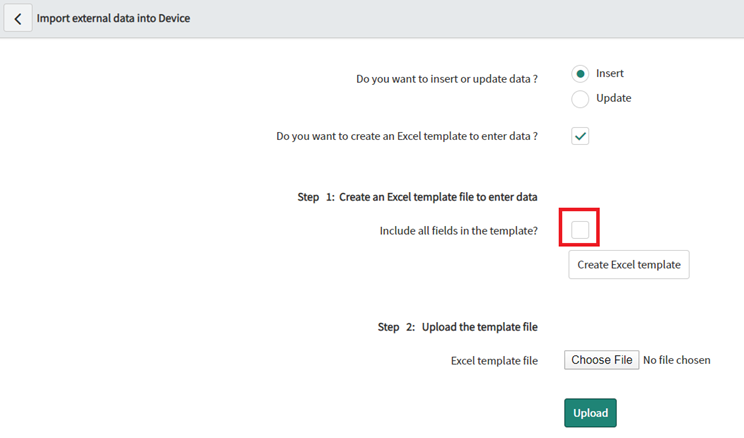Click the Step 1 Create an Excel template heading
The height and width of the screenshot is (438, 744).
pos(418,197)
